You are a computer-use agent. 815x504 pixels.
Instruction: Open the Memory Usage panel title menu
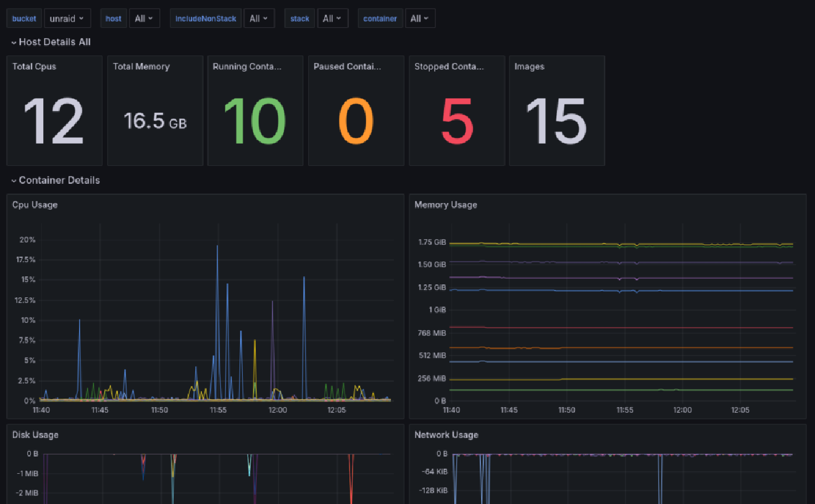coord(446,204)
